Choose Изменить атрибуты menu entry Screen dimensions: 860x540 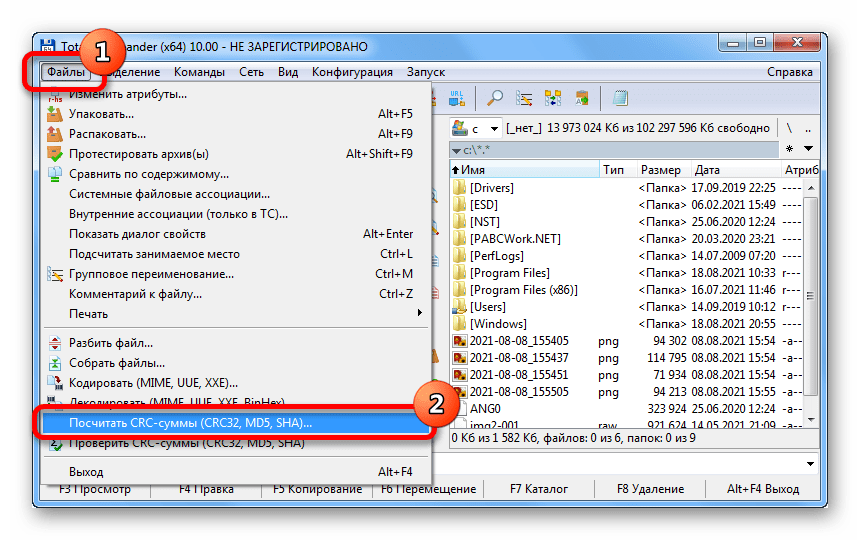click(x=236, y=94)
